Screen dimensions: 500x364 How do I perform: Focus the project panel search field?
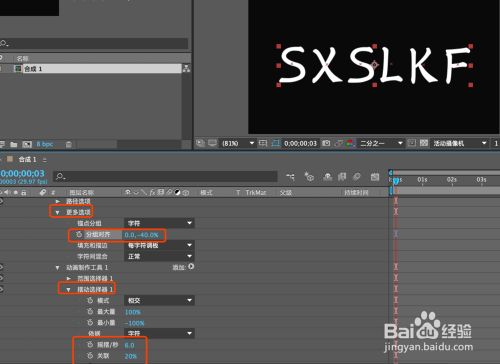coord(94,43)
